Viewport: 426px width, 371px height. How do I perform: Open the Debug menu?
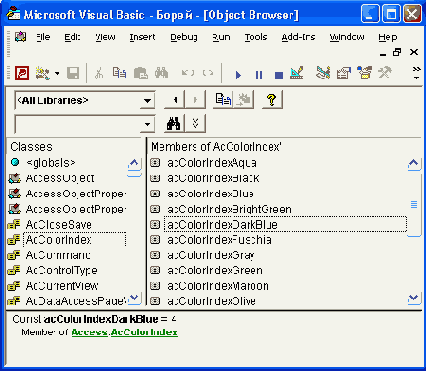(184, 37)
